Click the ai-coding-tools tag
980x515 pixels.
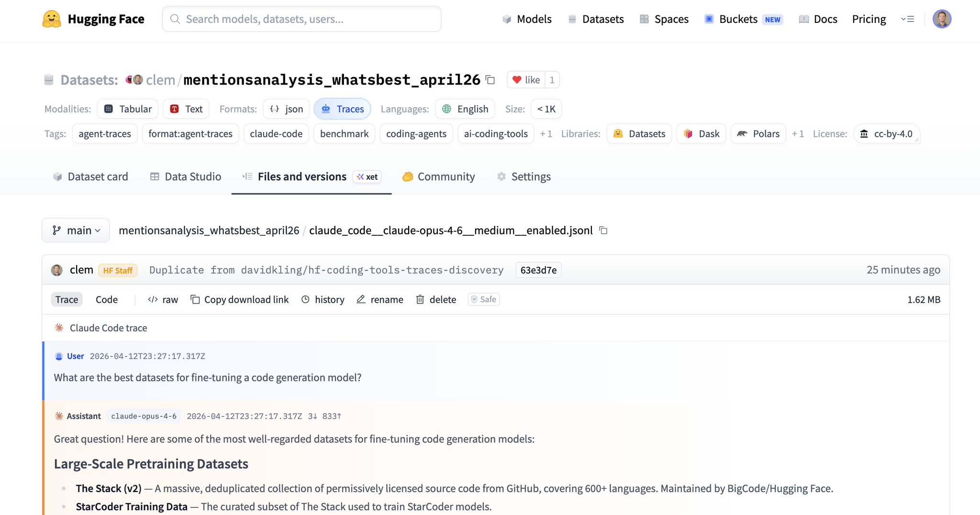coord(496,134)
